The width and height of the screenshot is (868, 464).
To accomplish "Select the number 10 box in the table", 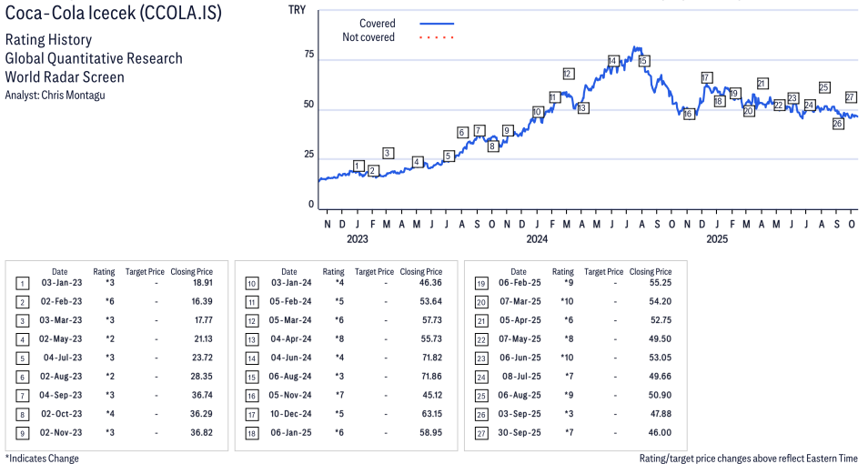I will coord(250,283).
